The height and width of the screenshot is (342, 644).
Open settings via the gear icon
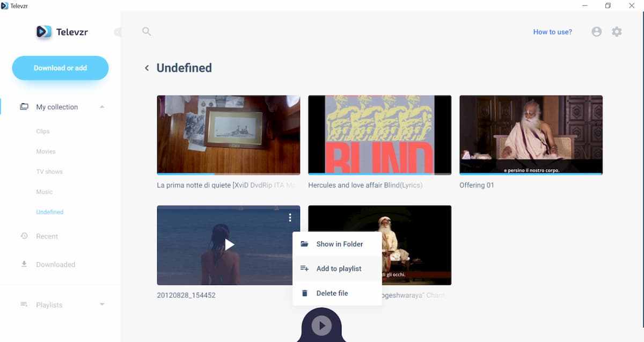617,32
